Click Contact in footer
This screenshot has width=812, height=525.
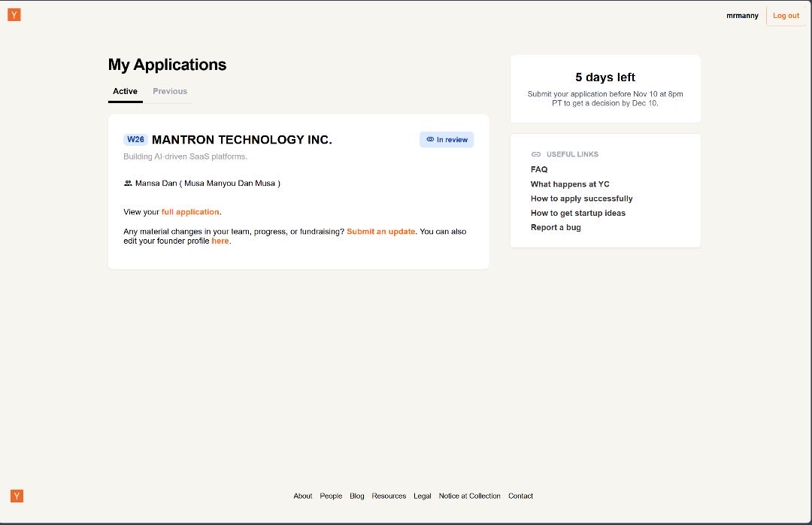point(520,496)
